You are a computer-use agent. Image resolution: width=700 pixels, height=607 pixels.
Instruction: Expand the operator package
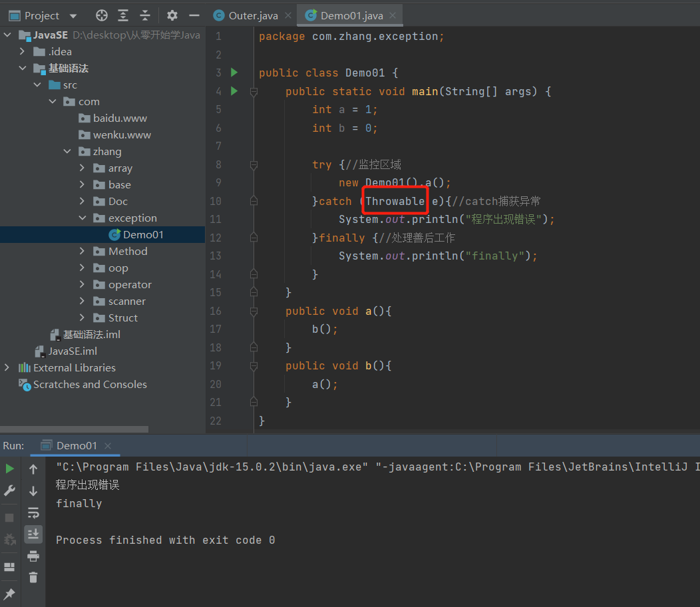(x=82, y=284)
